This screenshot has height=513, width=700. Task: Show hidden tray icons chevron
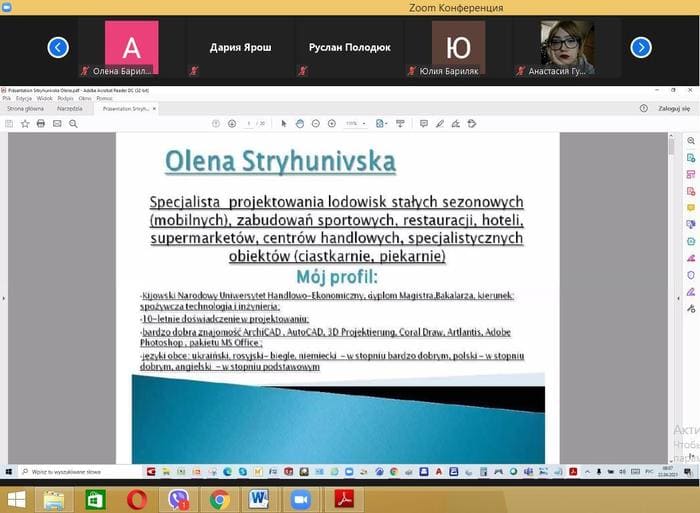point(588,471)
